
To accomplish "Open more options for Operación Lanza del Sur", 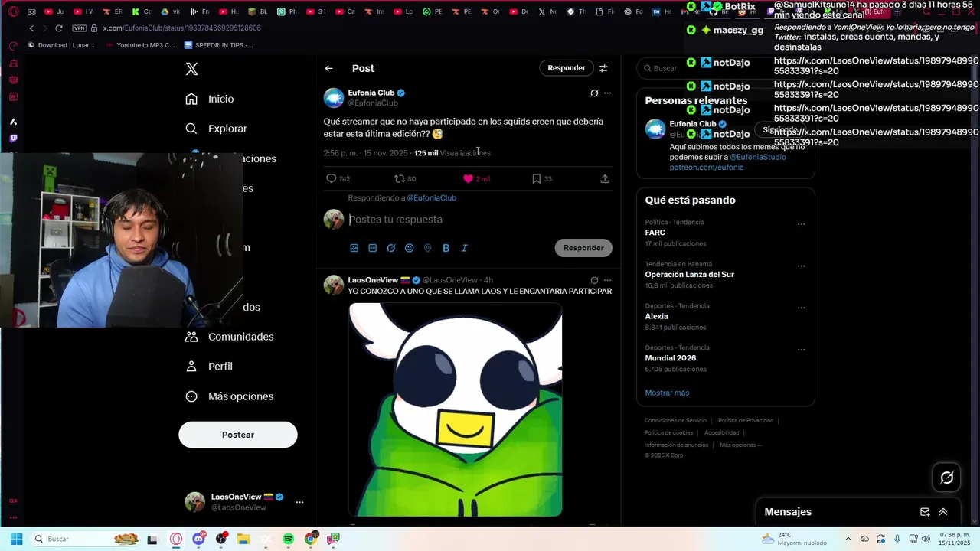I will (x=802, y=266).
